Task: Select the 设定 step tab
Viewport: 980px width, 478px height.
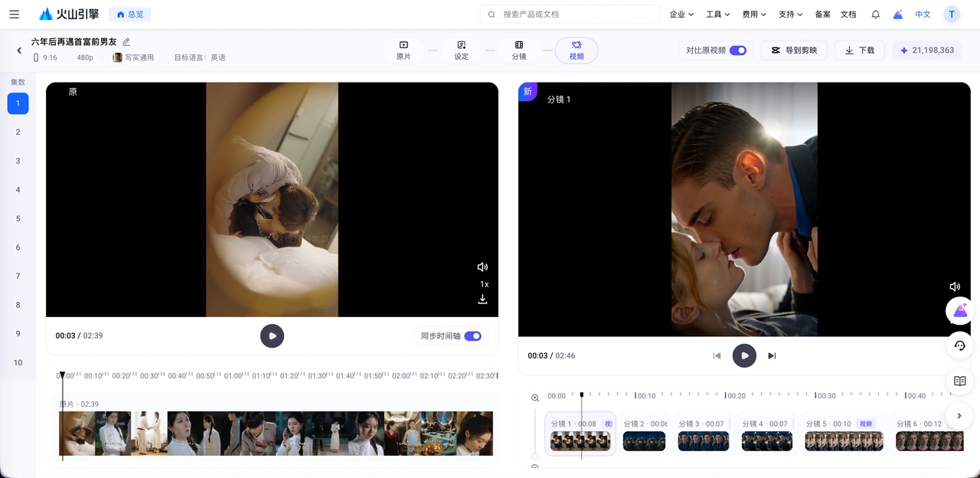Action: click(461, 51)
